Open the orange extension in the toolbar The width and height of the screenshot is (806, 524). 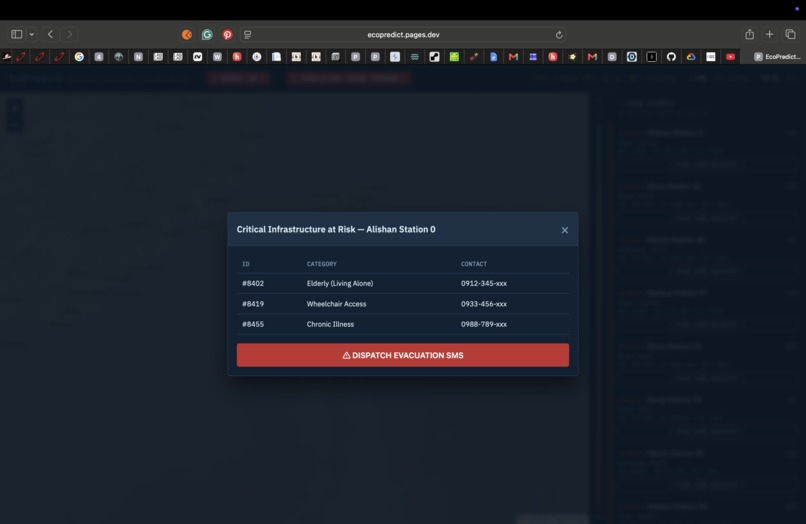coord(187,34)
